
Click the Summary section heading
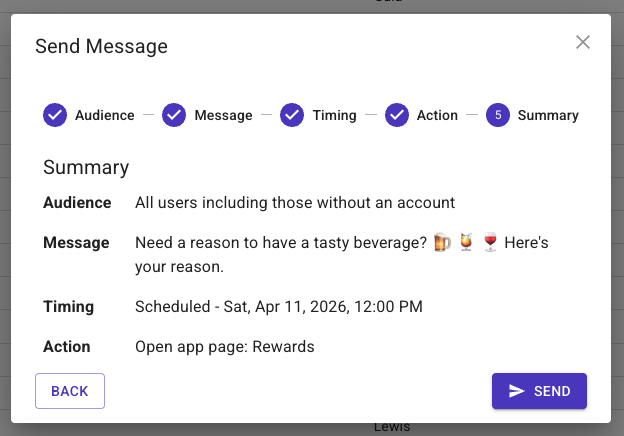pyautogui.click(x=86, y=167)
